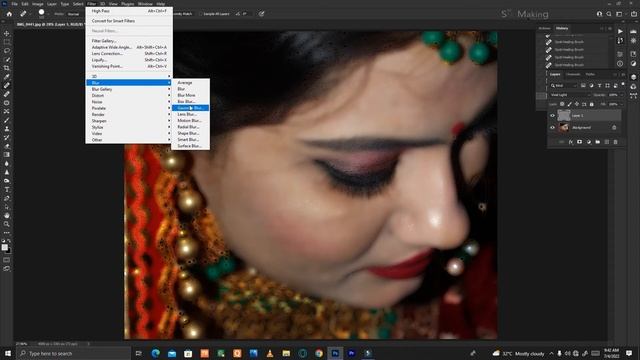Click the Home icon in options bar

pos(9,14)
